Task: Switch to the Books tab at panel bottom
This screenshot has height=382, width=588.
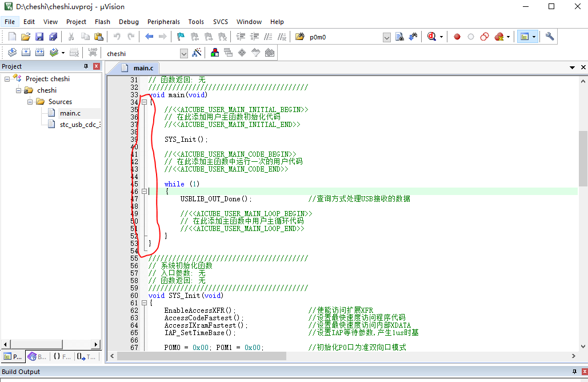Action: (37, 356)
